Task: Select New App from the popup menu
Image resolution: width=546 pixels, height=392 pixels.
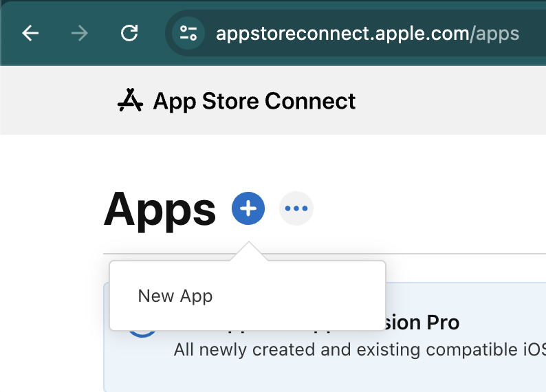Action: pos(175,296)
